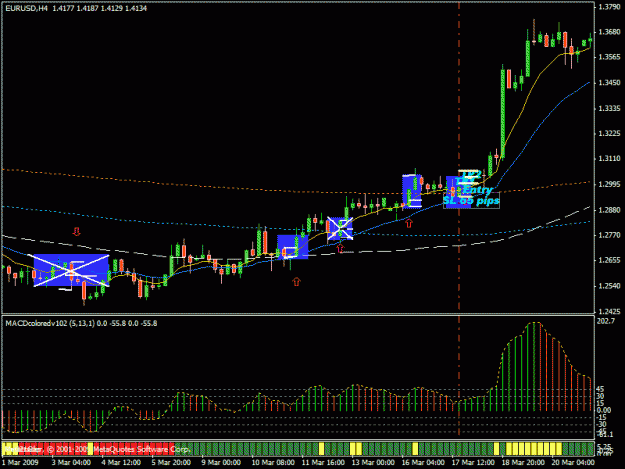Select the large crossed blue rectangle at 3 Mar
This screenshot has width=625, height=469.
71,270
